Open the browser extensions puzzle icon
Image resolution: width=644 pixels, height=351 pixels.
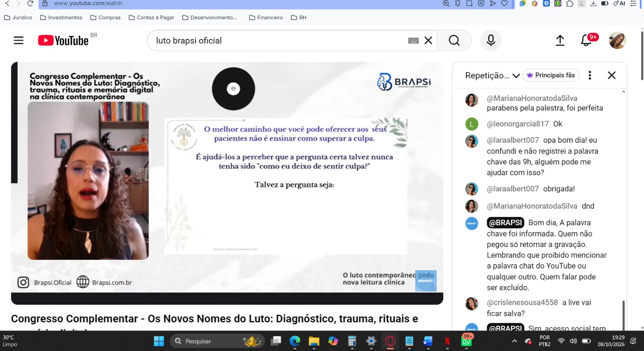(570, 3)
